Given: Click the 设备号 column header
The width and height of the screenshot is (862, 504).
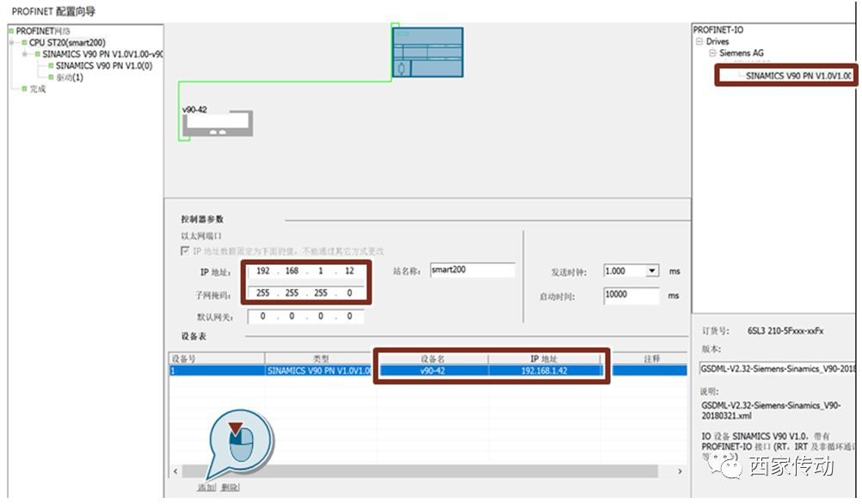Looking at the screenshot, I should tap(217, 359).
